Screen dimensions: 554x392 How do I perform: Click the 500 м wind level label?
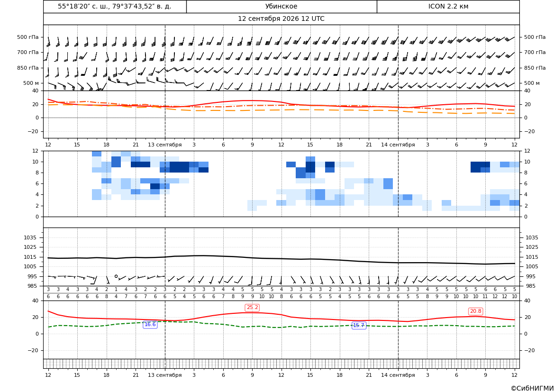pyautogui.click(x=31, y=83)
